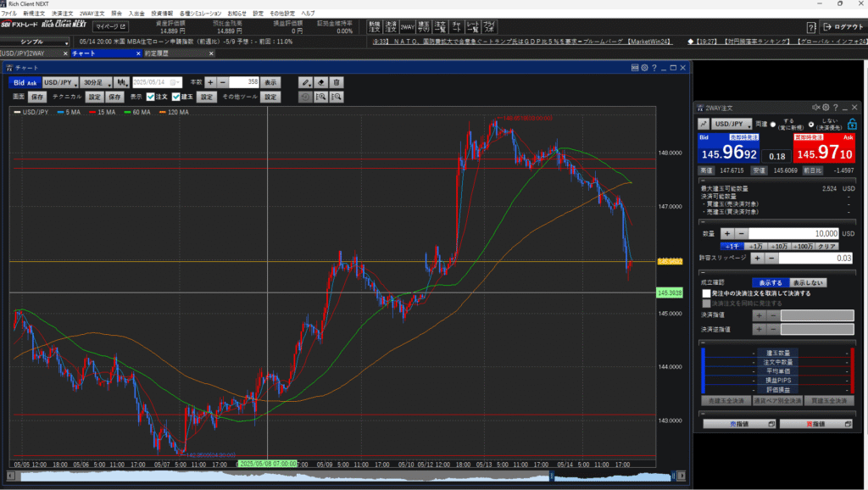This screenshot has height=490, width=868.
Task: Check 発注中の決済注文を取消して決済する checkbox
Action: pos(707,293)
